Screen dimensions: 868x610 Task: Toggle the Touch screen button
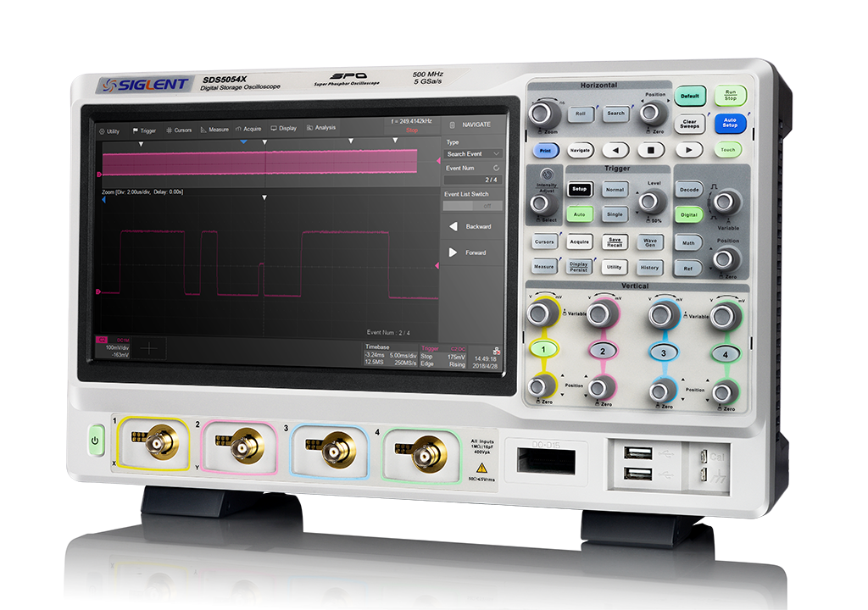[x=728, y=149]
